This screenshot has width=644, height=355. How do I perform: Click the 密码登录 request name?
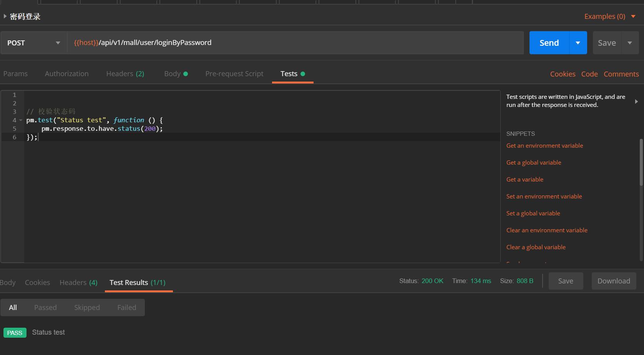pos(25,17)
